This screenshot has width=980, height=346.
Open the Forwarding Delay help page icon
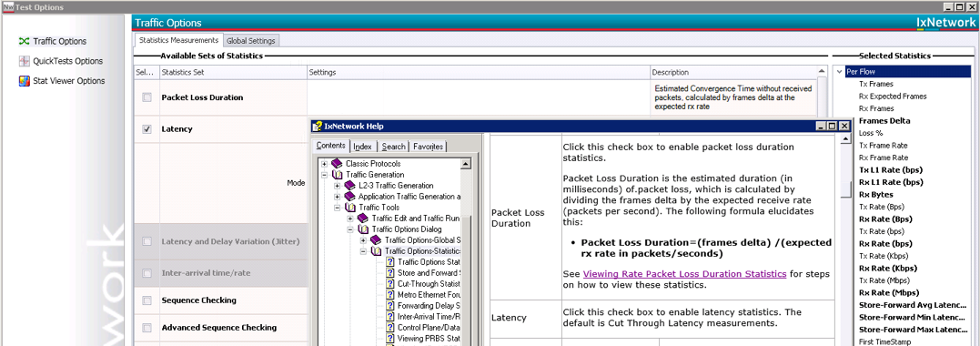click(x=390, y=305)
